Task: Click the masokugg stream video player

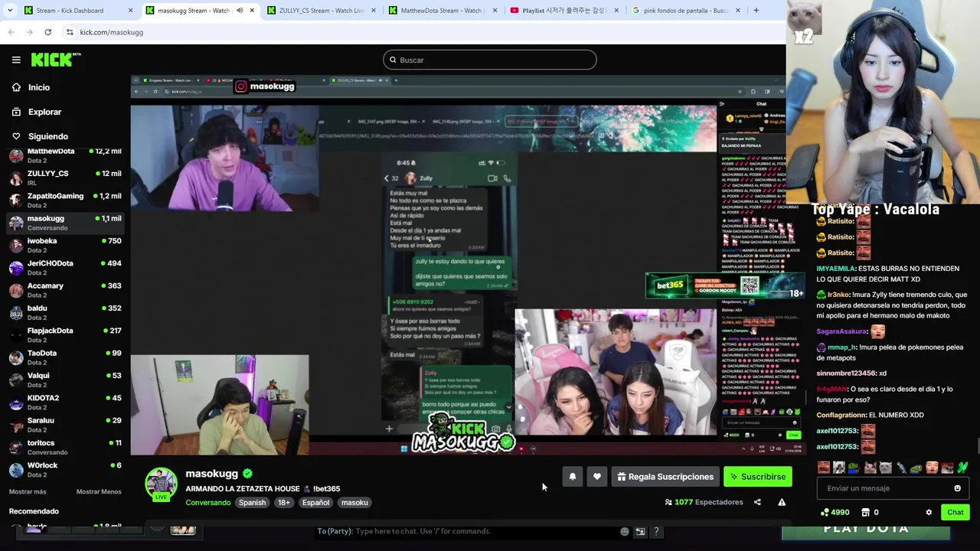Action: pyautogui.click(x=467, y=265)
